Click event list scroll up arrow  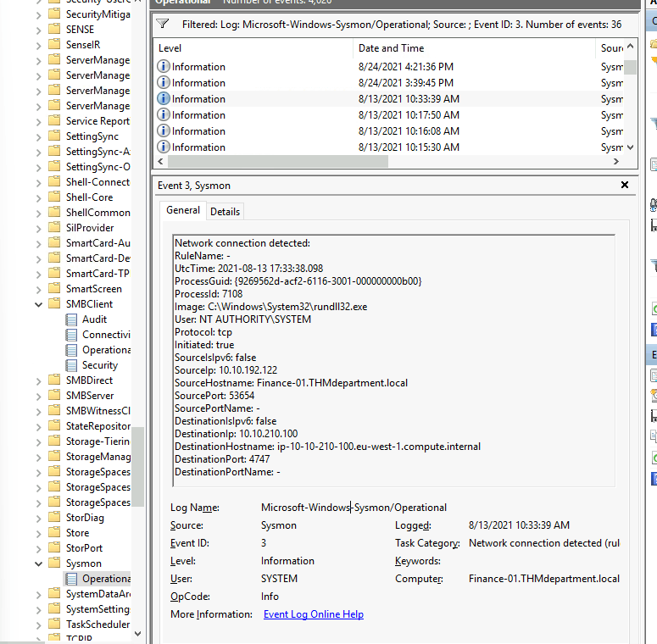coord(630,46)
